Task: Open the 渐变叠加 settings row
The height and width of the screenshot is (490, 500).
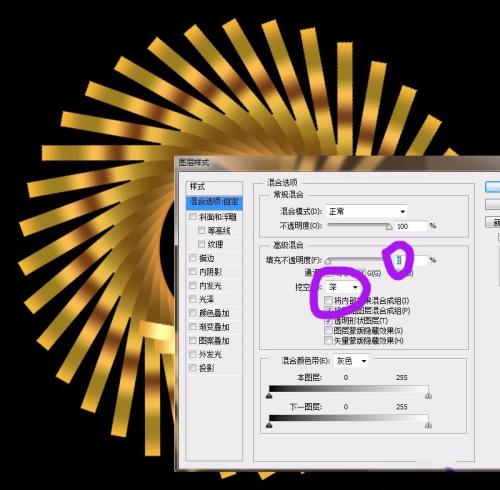Action: (214, 327)
